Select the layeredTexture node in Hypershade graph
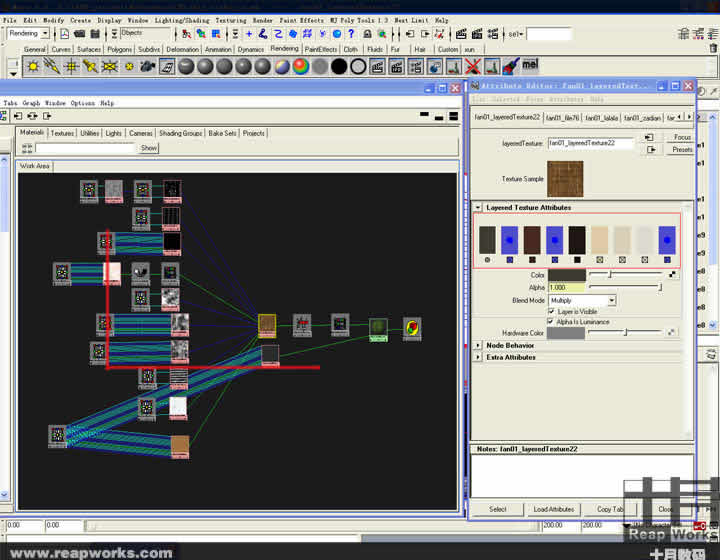Screen dimensions: 720x560 (x=267, y=324)
